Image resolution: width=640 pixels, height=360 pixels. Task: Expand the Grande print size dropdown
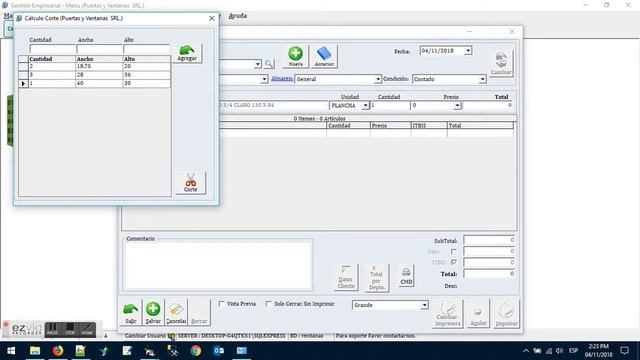tap(424, 305)
